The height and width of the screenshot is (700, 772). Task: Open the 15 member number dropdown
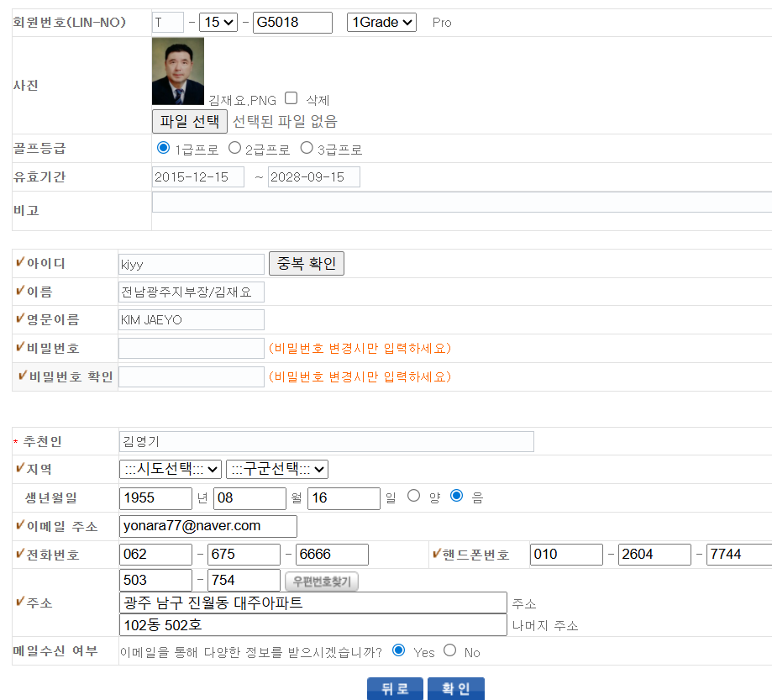pyautogui.click(x=218, y=23)
